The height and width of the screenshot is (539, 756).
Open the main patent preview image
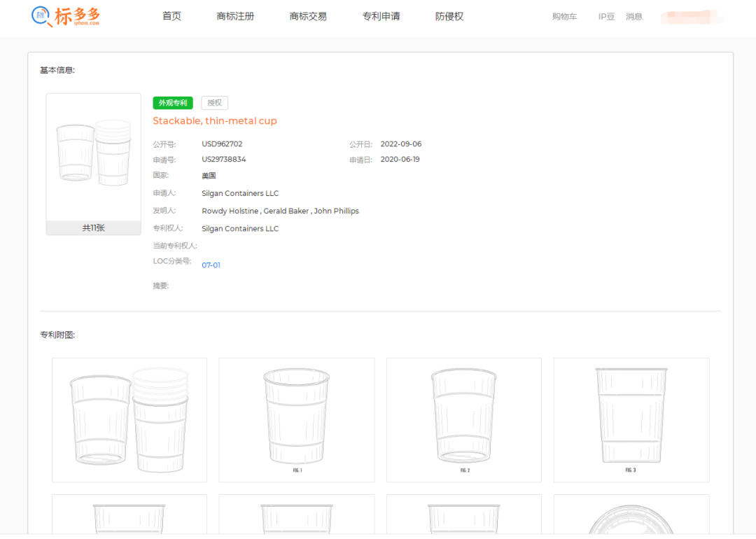click(x=94, y=157)
